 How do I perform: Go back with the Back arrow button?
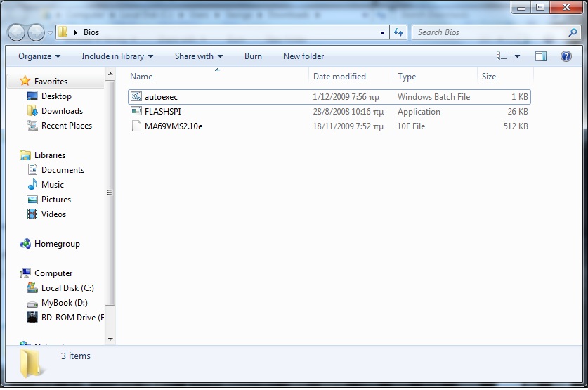tap(16, 32)
